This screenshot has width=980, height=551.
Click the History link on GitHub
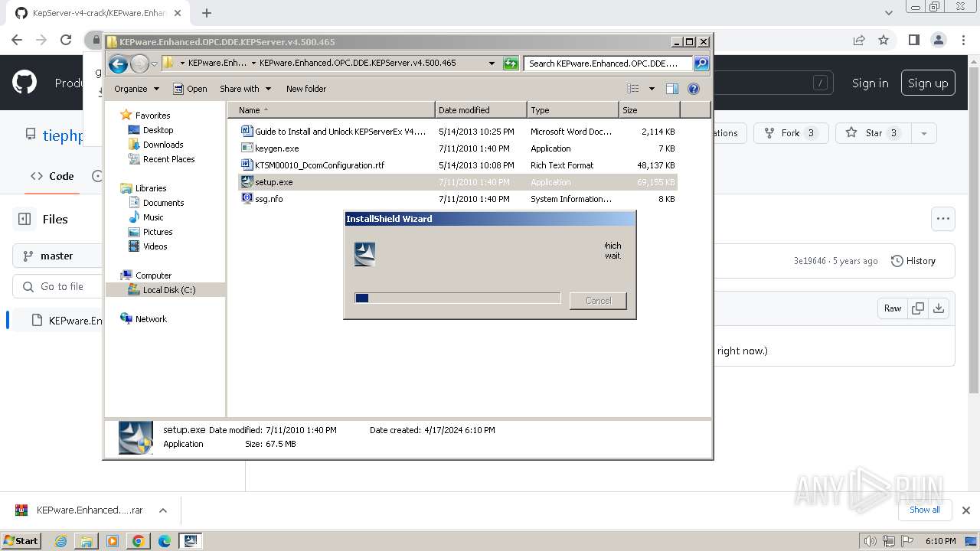click(913, 261)
